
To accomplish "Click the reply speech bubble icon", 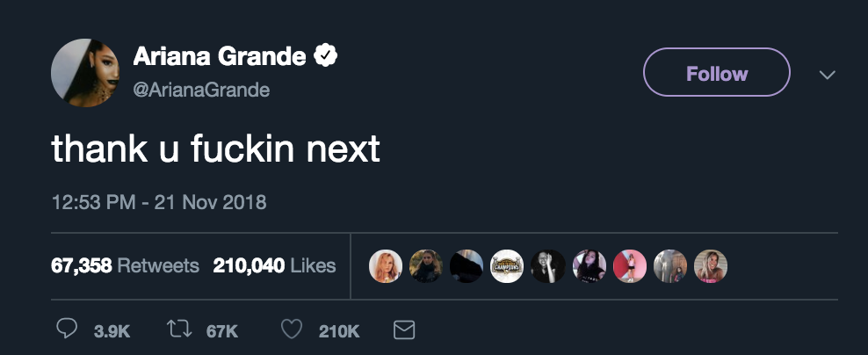I will [x=67, y=330].
